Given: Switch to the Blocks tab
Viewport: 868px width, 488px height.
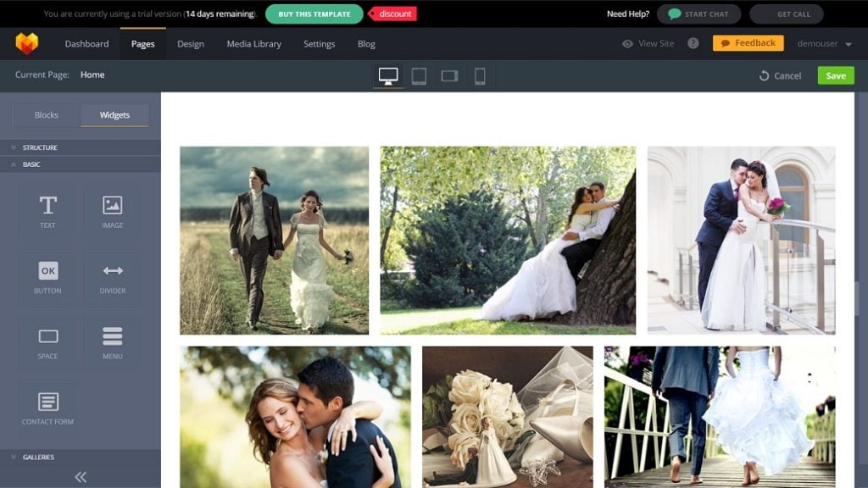Looking at the screenshot, I should click(47, 115).
